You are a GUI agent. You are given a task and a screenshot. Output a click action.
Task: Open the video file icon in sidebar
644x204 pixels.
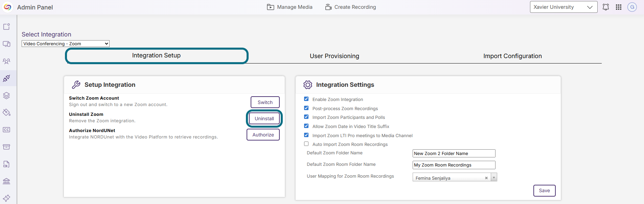(x=6, y=164)
